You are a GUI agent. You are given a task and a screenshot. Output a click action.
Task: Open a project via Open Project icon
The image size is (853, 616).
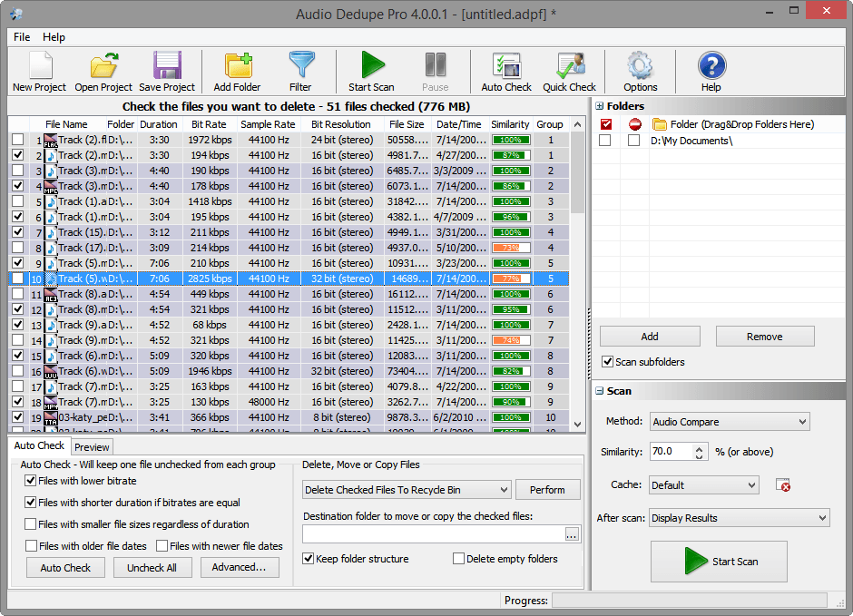103,65
